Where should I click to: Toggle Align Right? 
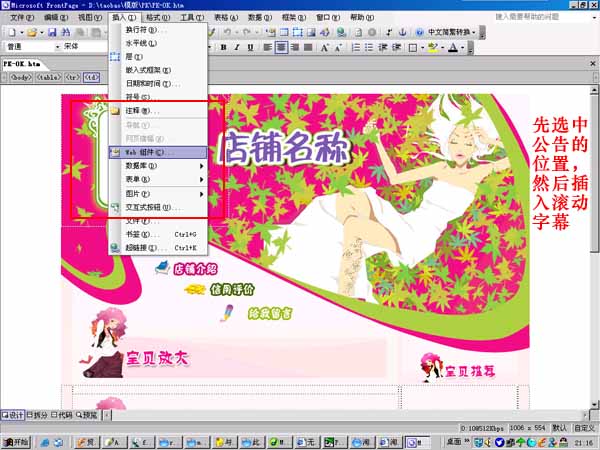click(295, 47)
